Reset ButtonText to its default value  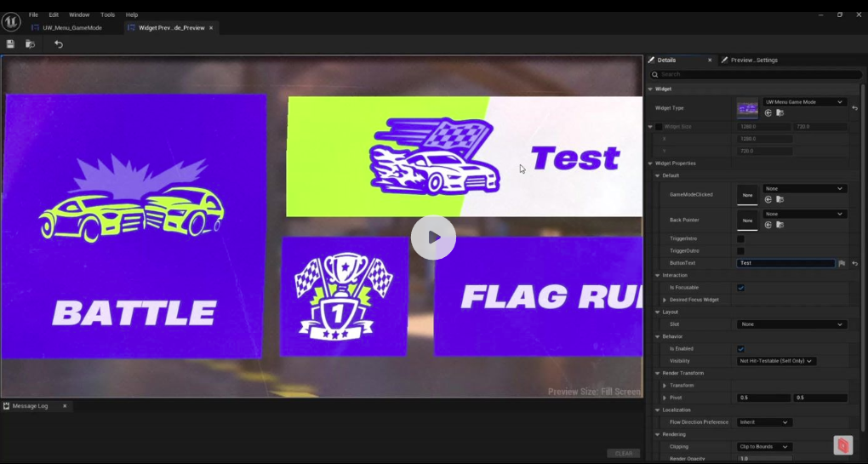click(x=854, y=264)
